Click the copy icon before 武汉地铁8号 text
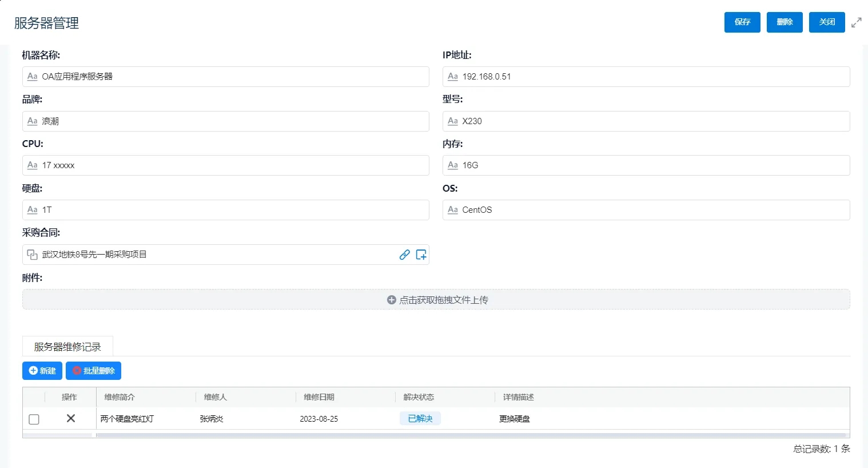 pos(33,255)
